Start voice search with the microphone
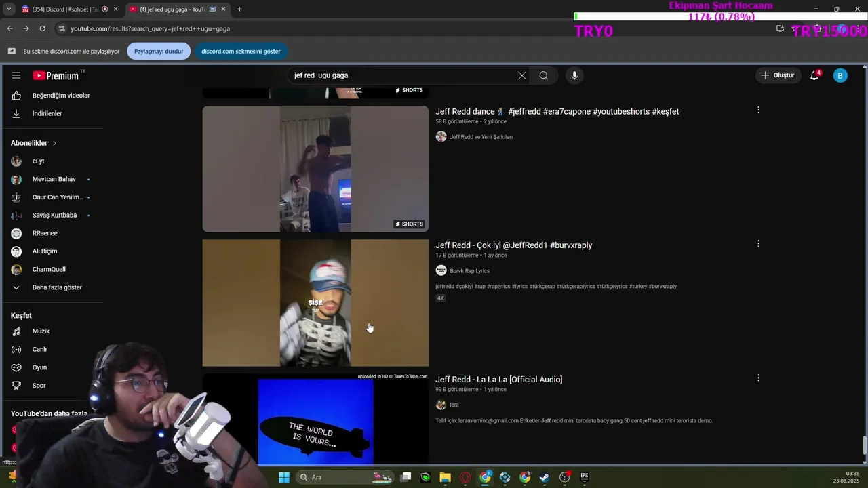Screen dimensions: 868x488 574,75
